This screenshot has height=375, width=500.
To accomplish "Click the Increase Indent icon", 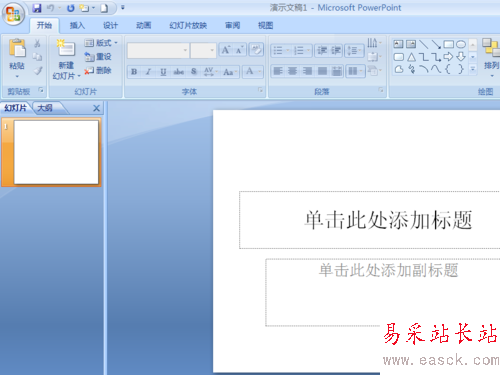I will [336, 51].
